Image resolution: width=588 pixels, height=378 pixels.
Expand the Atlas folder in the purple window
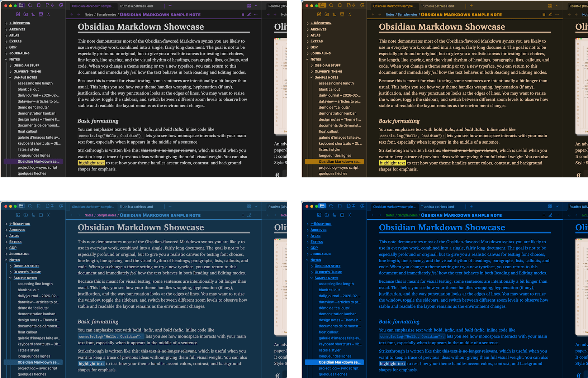coord(6,35)
